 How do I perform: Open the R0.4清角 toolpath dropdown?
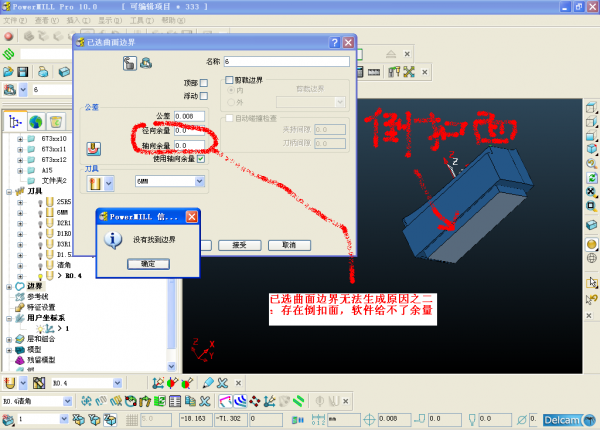[x=67, y=401]
